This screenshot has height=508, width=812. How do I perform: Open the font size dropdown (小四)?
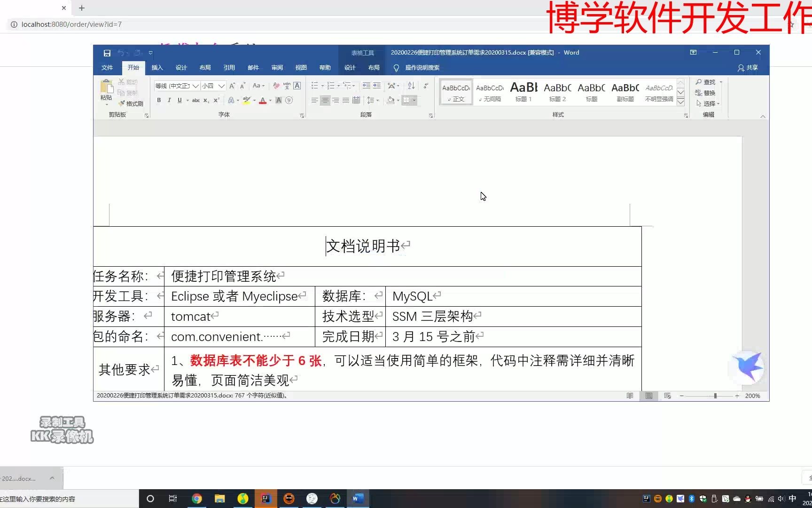point(221,86)
